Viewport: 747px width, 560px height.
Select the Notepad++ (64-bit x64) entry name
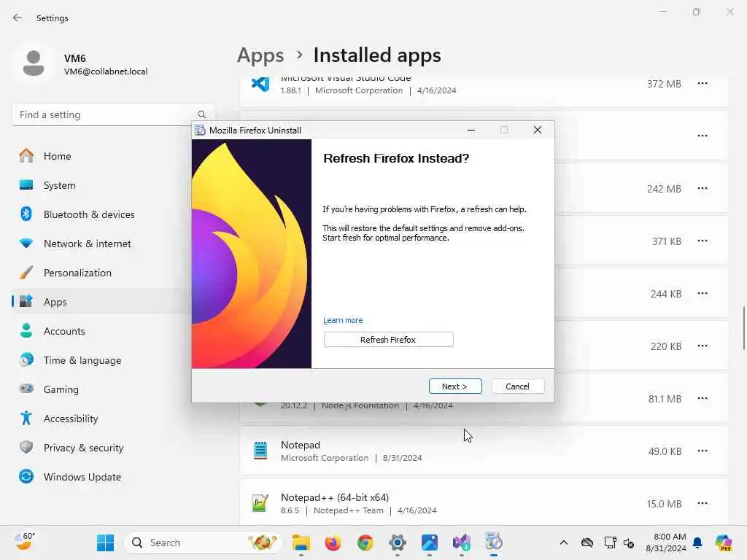(x=335, y=497)
